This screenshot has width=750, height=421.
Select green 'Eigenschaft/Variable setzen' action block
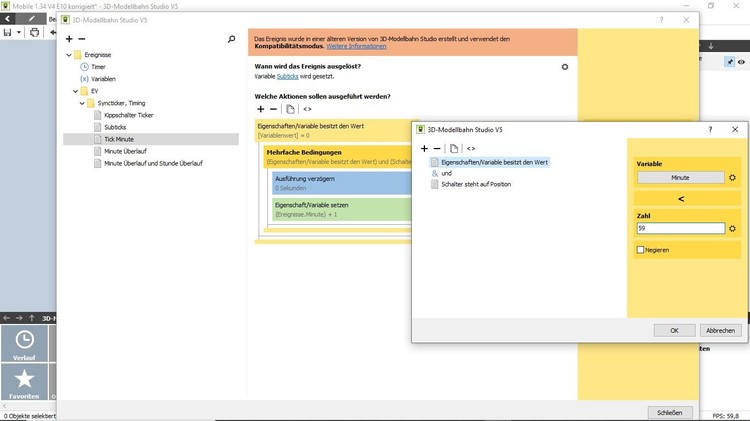point(342,210)
